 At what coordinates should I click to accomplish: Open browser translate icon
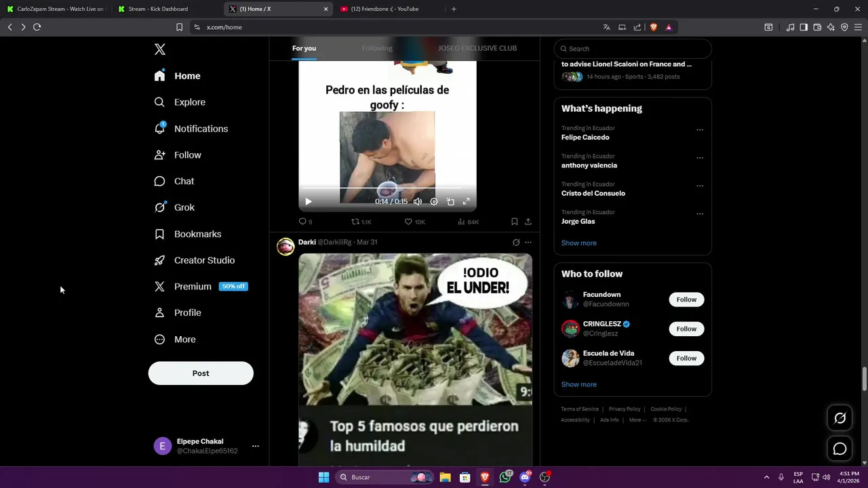(606, 27)
